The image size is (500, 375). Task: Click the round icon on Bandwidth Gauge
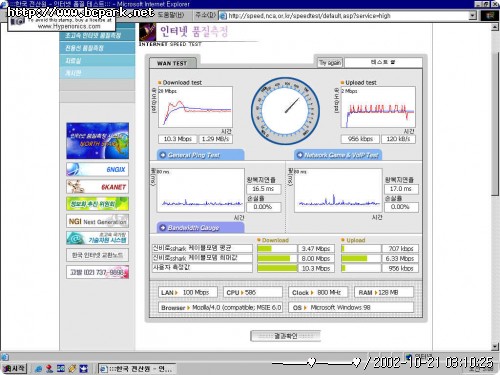tap(163, 228)
